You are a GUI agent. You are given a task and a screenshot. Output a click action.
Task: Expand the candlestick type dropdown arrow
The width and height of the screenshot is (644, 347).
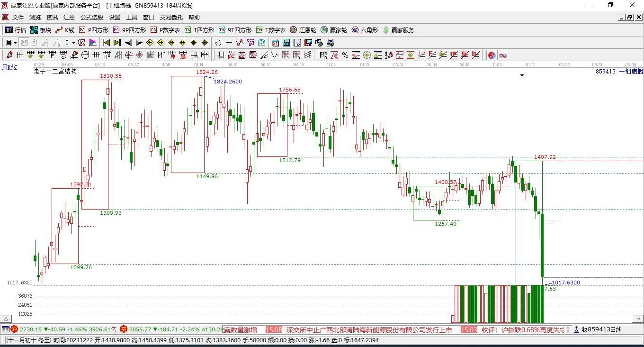click(73, 43)
